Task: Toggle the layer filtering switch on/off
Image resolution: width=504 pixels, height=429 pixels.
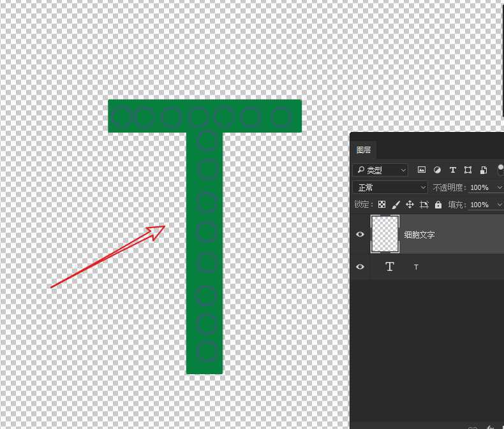Action: [x=501, y=170]
